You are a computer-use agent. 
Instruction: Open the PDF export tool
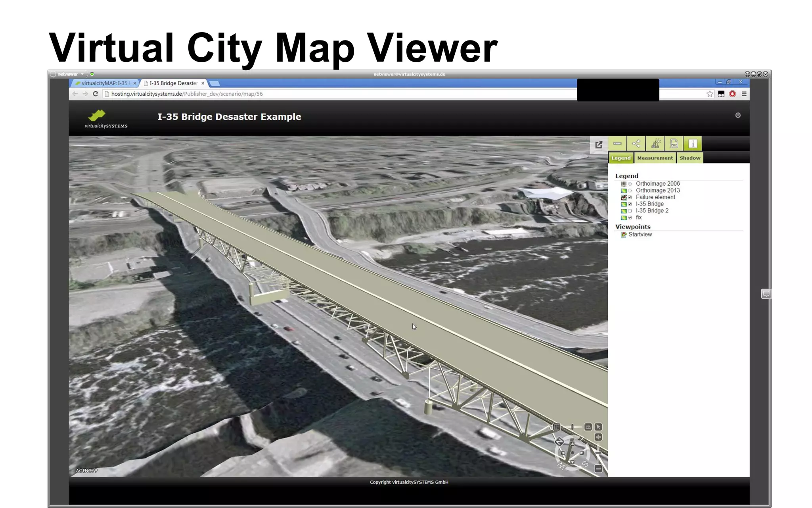coord(674,144)
